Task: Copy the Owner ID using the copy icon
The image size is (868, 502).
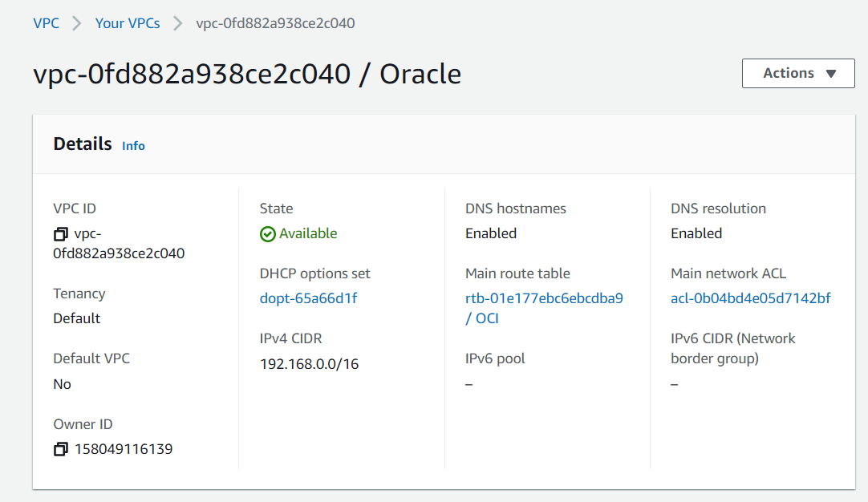Action: tap(61, 449)
